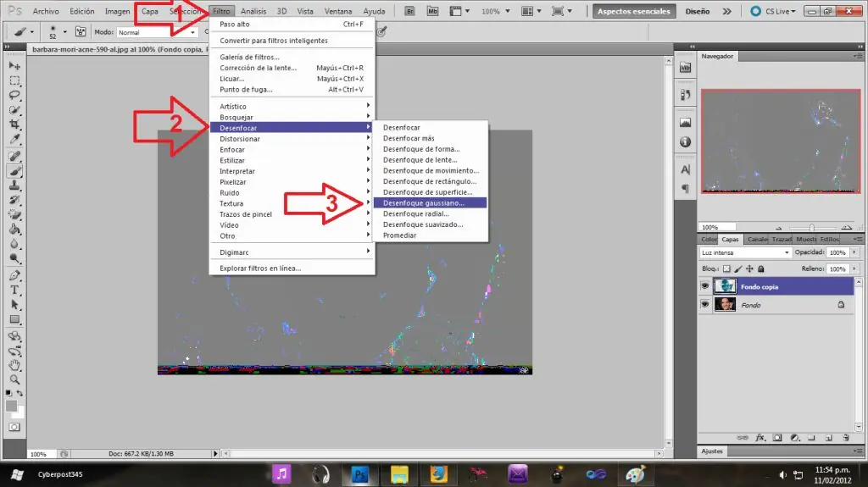
Task: Select the Hand tool
Action: point(15,365)
